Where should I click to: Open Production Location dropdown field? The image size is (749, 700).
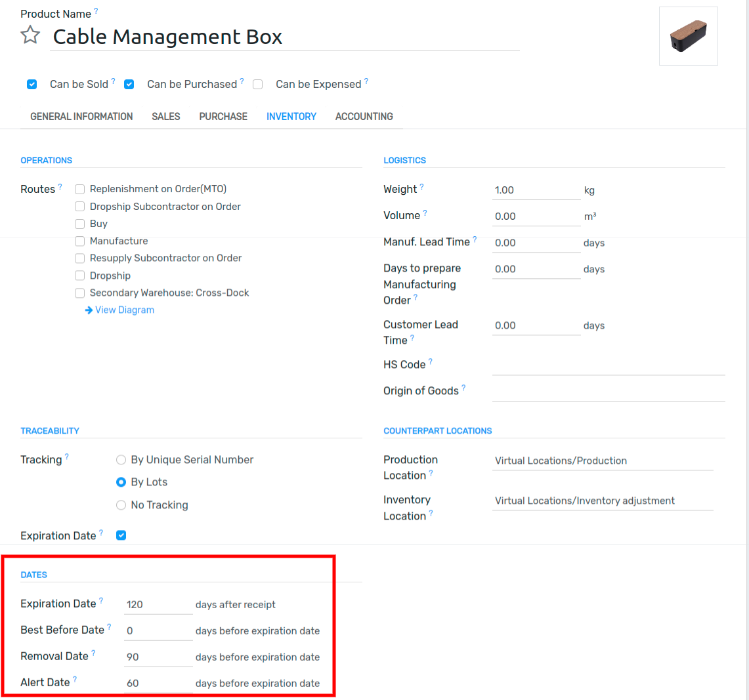[603, 461]
